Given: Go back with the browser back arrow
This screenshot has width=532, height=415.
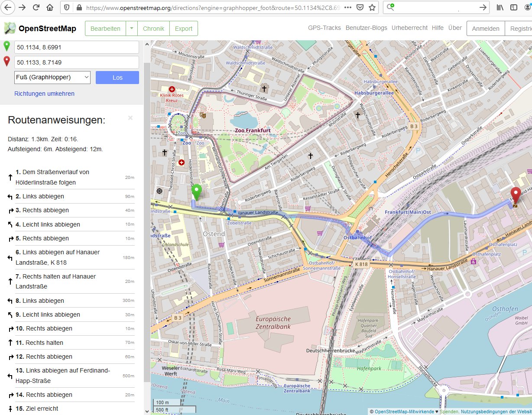Looking at the screenshot, I should [x=8, y=7].
